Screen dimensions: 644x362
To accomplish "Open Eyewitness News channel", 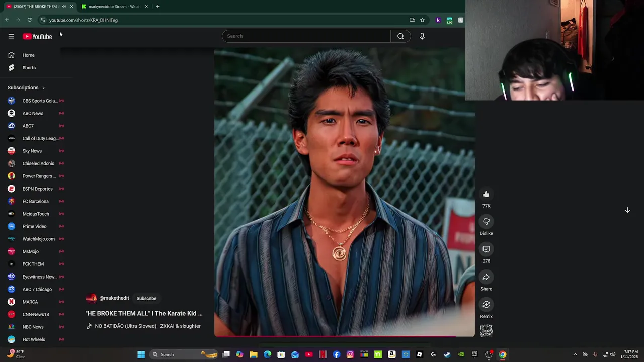I will tap(35, 277).
